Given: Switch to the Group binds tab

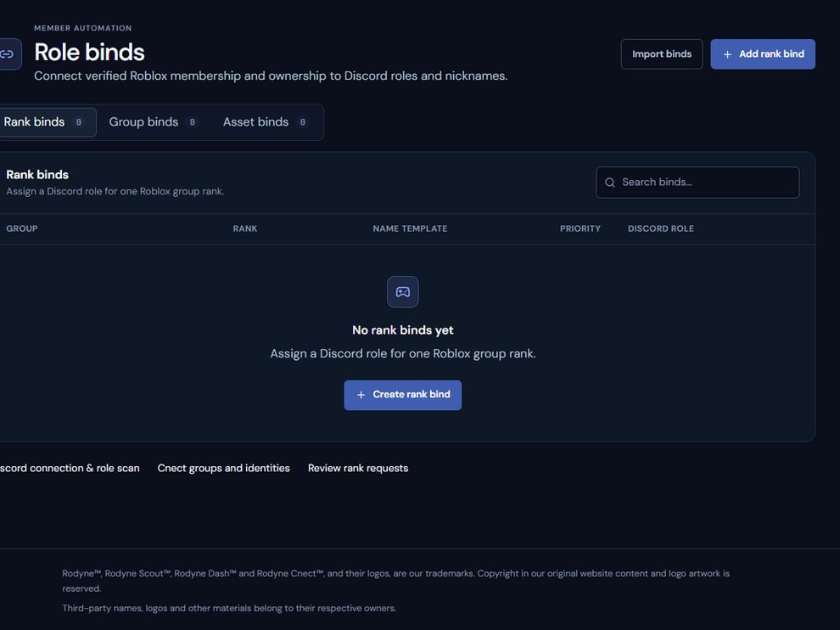Looking at the screenshot, I should pyautogui.click(x=154, y=122).
